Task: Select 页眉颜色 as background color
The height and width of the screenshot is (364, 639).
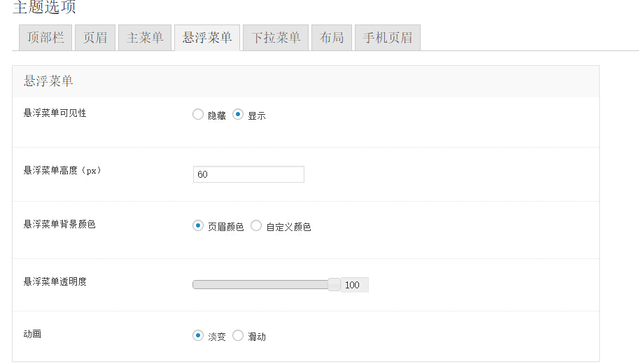Action: tap(198, 226)
